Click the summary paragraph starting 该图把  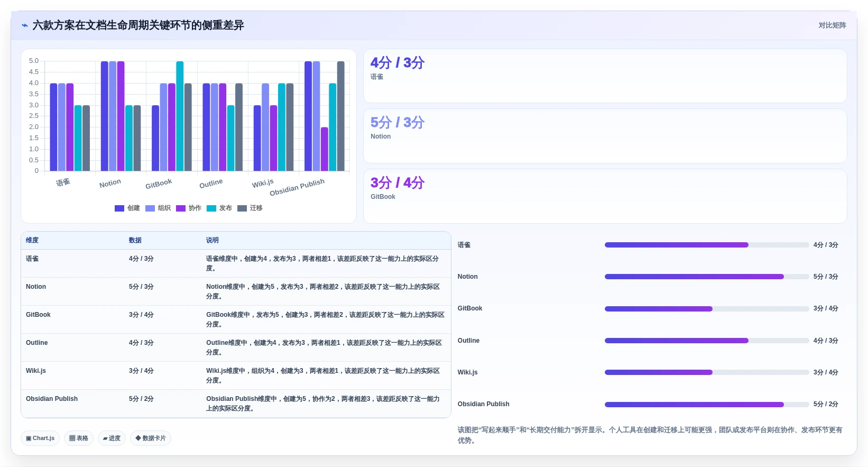click(650, 435)
